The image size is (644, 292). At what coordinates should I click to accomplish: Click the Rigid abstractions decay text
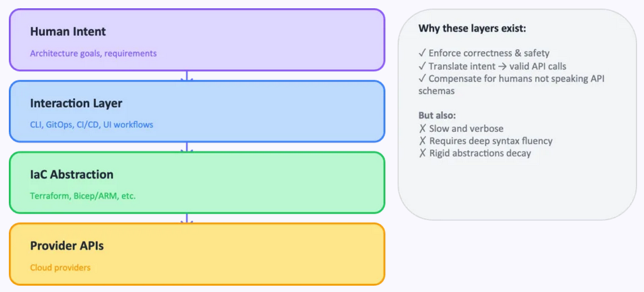tap(480, 153)
